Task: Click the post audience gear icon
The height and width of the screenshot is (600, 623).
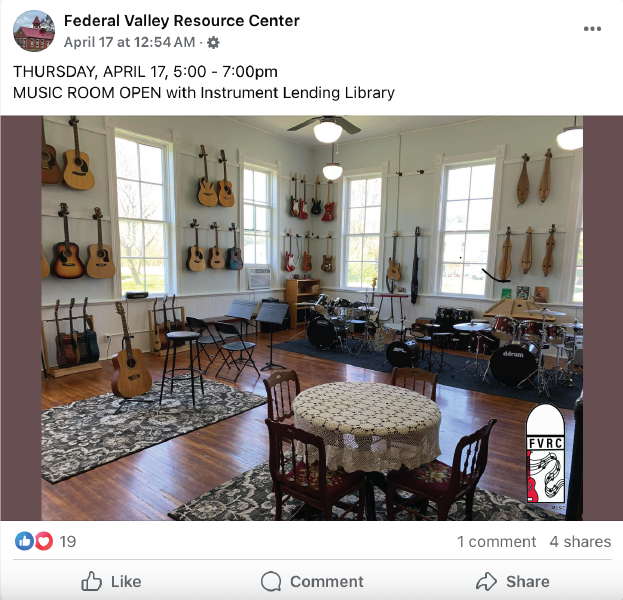Action: [x=213, y=43]
